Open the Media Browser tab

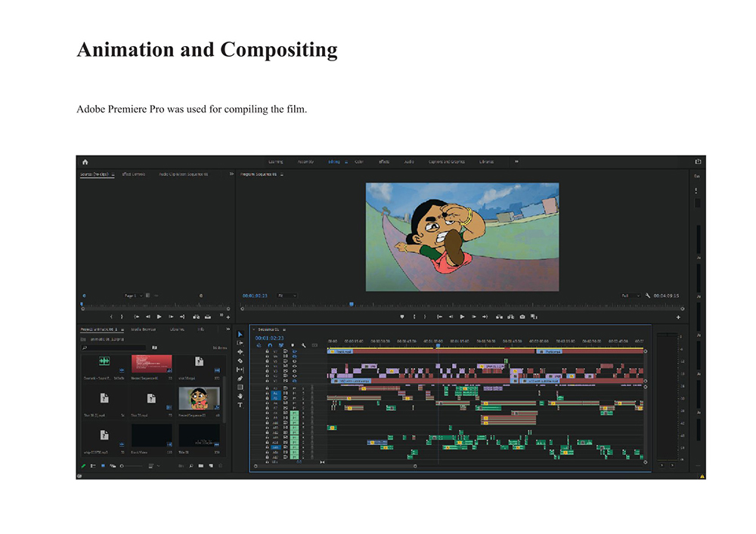point(143,329)
